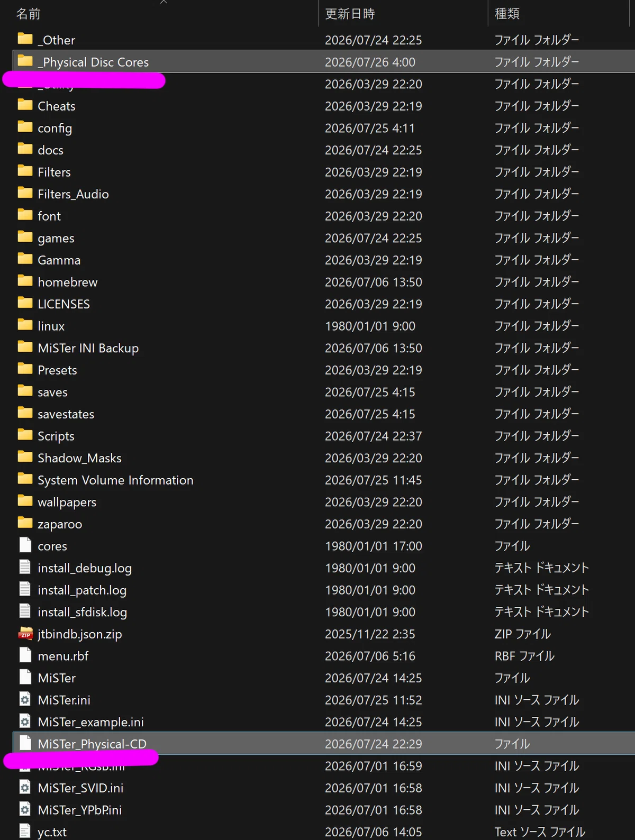Click the 2026/07/25 11:45 date cell
Viewport: 635px width, 840px height.
coord(374,480)
